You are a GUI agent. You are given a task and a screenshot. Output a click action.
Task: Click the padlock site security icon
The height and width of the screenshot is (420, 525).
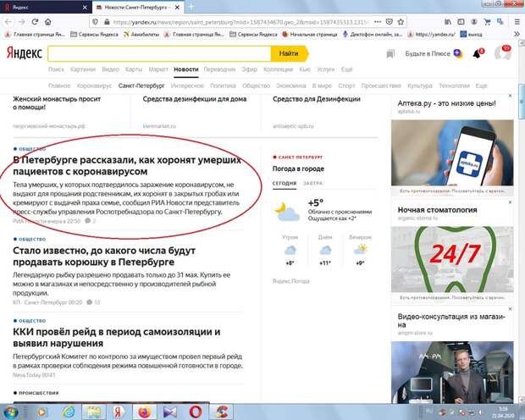coord(107,22)
